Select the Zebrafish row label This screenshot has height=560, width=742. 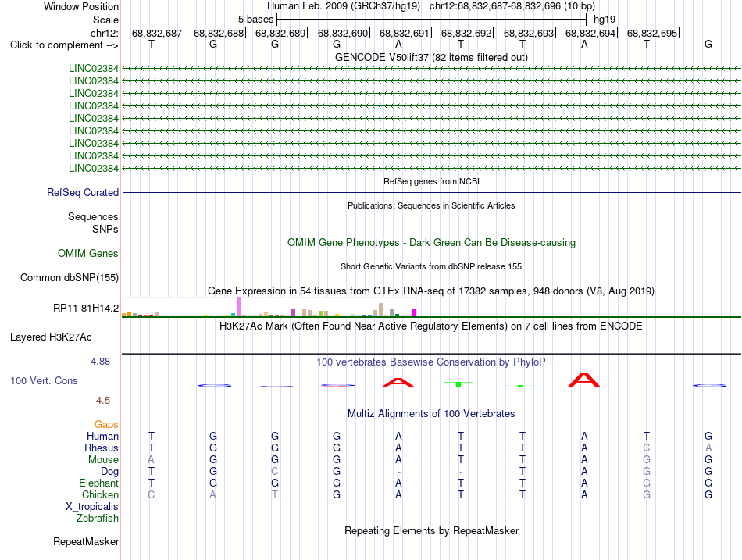coord(98,519)
